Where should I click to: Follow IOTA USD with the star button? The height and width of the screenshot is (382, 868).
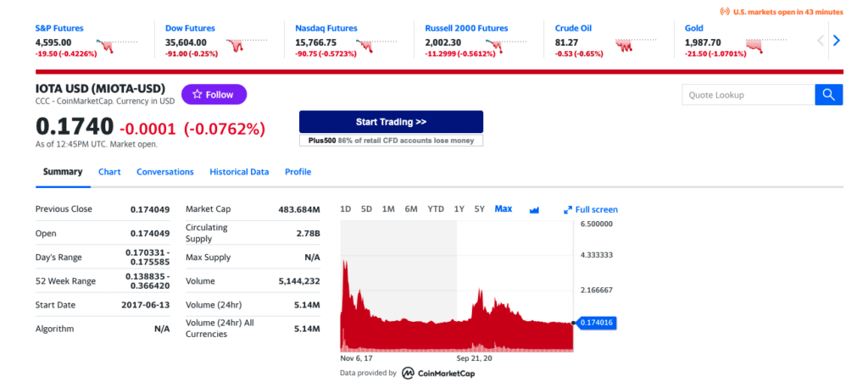214,95
